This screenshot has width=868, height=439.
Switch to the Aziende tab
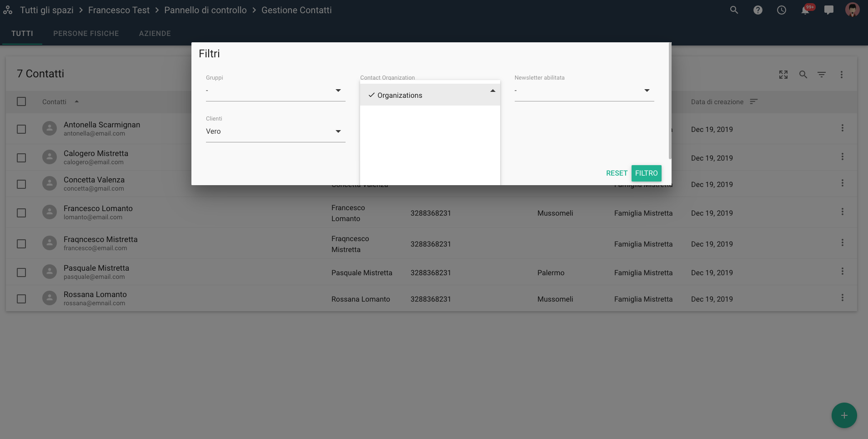pyautogui.click(x=155, y=34)
